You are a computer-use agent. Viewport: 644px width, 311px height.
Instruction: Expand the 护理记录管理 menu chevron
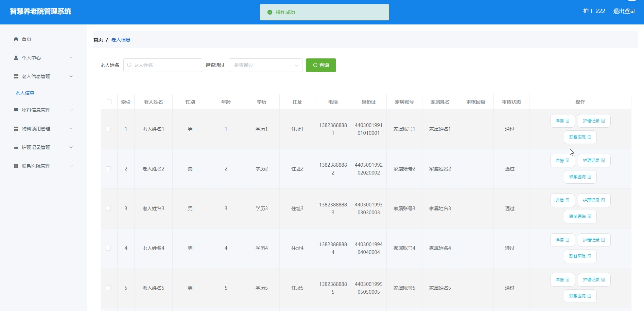71,147
